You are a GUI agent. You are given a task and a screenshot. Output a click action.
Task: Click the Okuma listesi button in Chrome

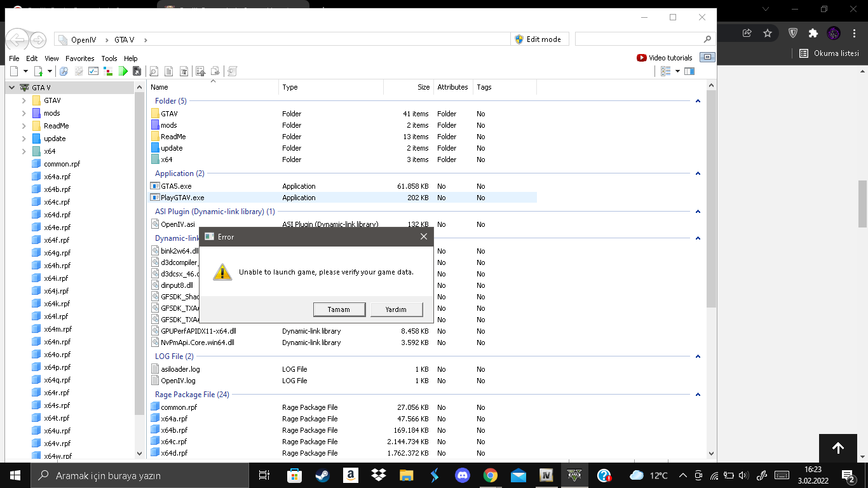click(829, 53)
